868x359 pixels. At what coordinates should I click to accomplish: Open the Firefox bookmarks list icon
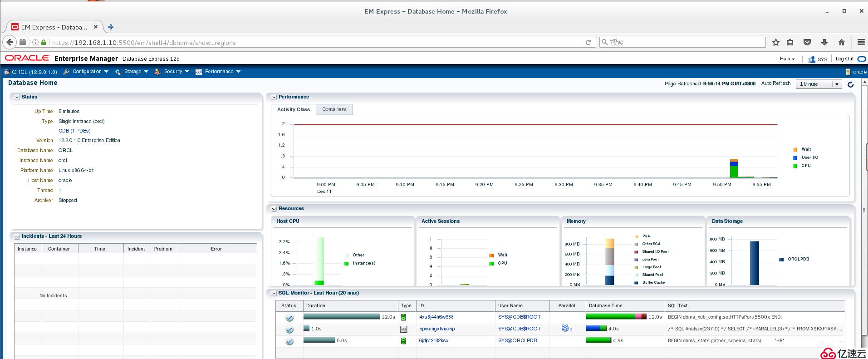[790, 42]
